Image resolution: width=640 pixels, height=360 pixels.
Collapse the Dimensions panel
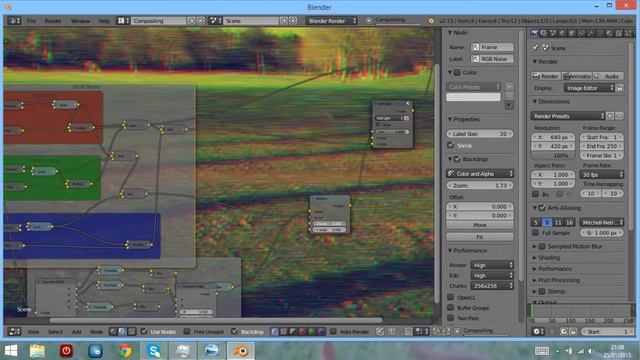[553, 101]
